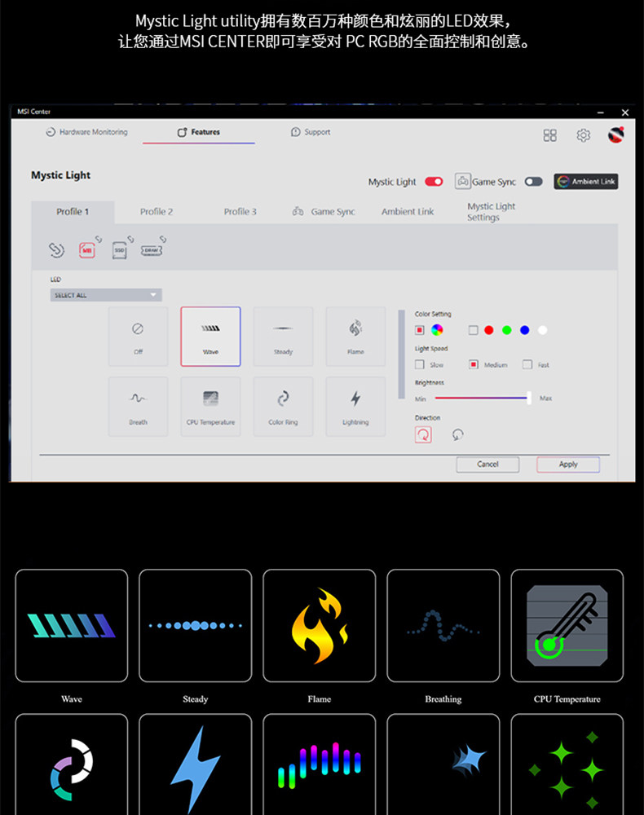644x815 pixels.
Task: Select the MB motherboard device icon
Action: pyautogui.click(x=86, y=250)
